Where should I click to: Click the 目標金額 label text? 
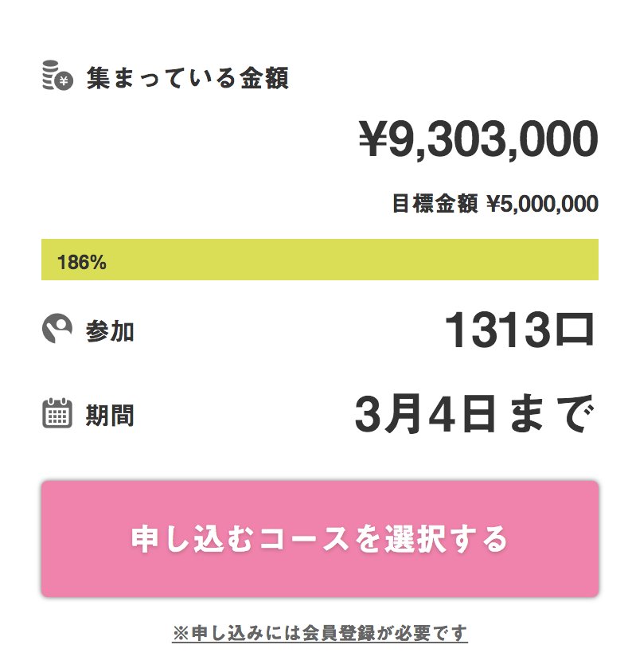tap(435, 205)
